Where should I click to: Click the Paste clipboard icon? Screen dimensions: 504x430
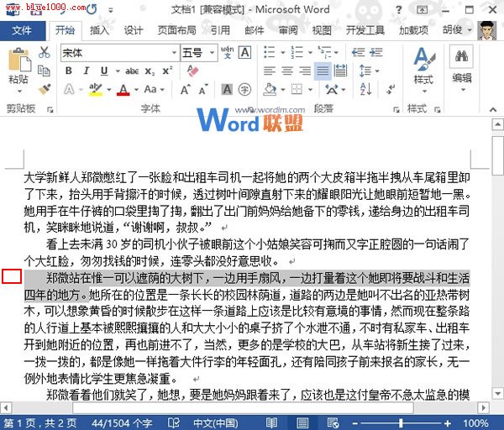pyautogui.click(x=18, y=62)
